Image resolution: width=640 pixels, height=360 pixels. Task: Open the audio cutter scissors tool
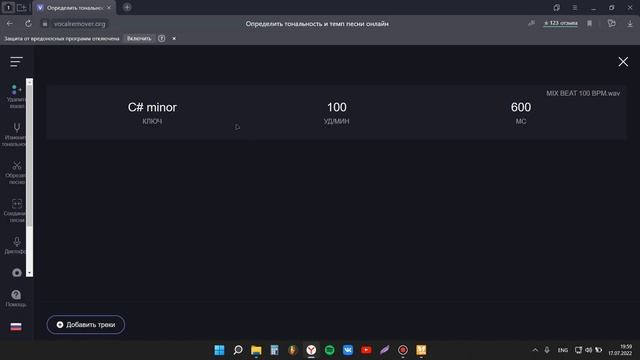click(x=16, y=172)
